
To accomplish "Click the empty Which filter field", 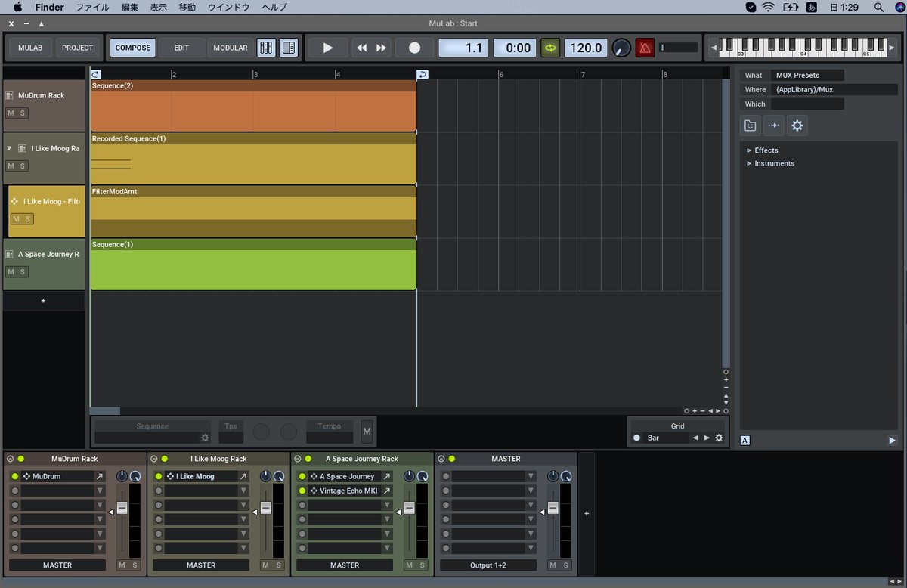I will click(807, 104).
